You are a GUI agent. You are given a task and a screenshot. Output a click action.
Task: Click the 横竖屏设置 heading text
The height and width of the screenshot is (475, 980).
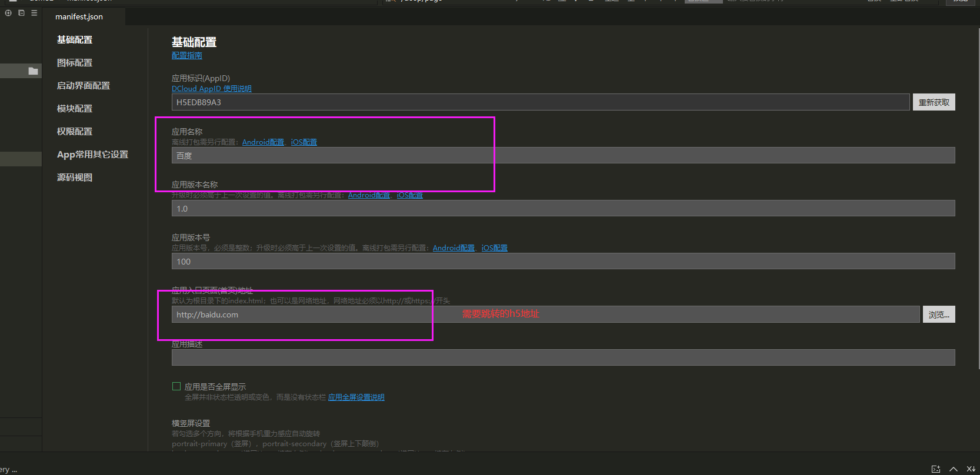pos(191,423)
